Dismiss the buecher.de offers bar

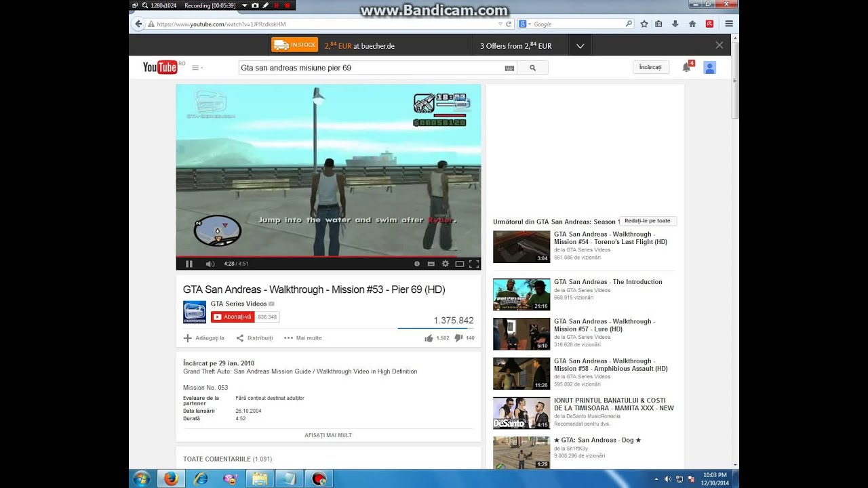point(719,45)
